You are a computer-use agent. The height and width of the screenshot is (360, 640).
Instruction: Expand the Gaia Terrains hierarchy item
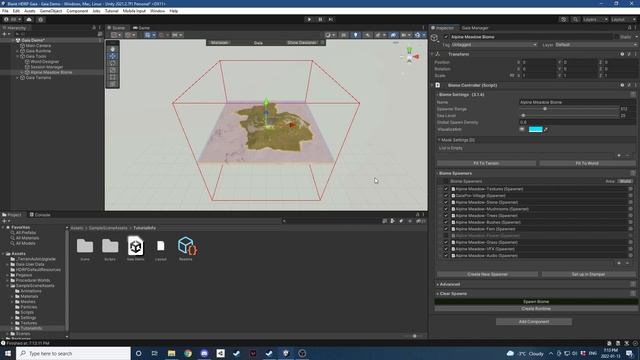click(x=18, y=78)
